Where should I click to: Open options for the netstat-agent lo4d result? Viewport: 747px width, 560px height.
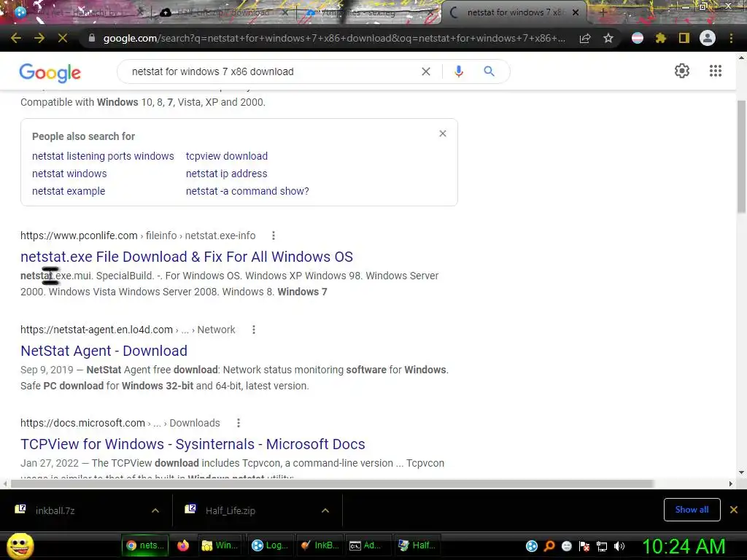(253, 330)
